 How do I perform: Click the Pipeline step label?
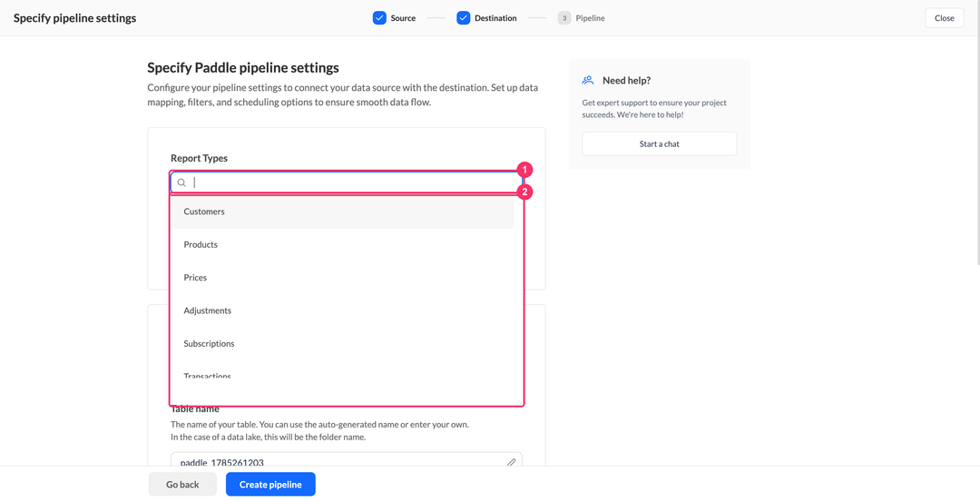click(x=590, y=18)
